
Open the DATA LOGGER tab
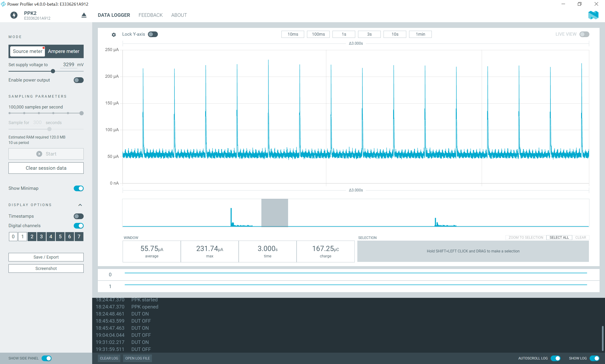click(114, 15)
